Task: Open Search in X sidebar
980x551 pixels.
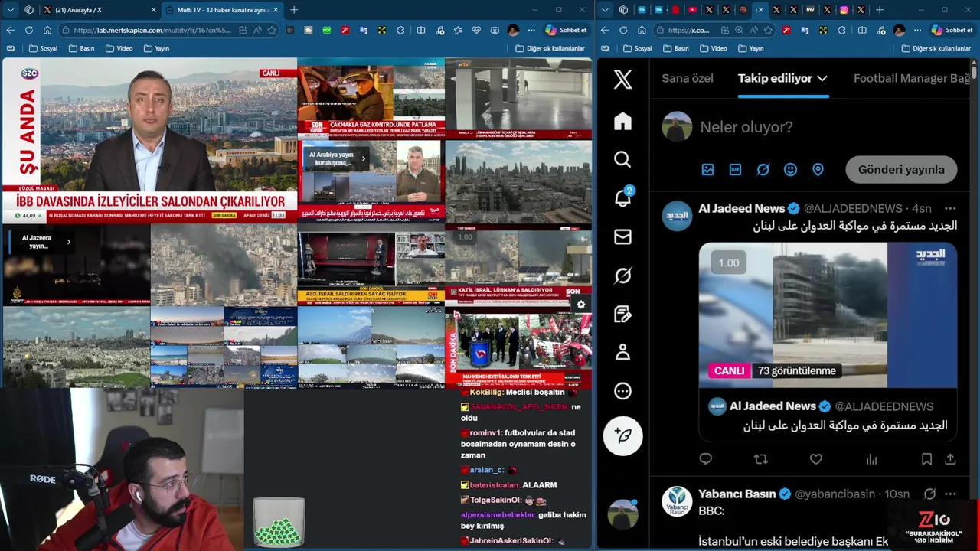Action: coord(622,159)
